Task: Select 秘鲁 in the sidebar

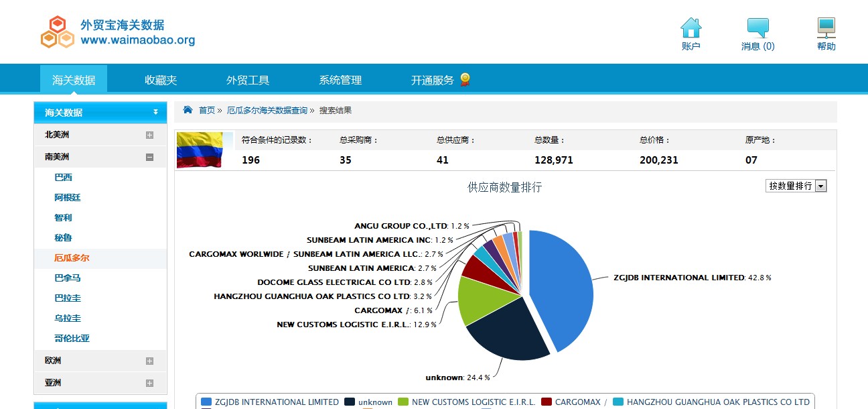Action: tap(63, 238)
